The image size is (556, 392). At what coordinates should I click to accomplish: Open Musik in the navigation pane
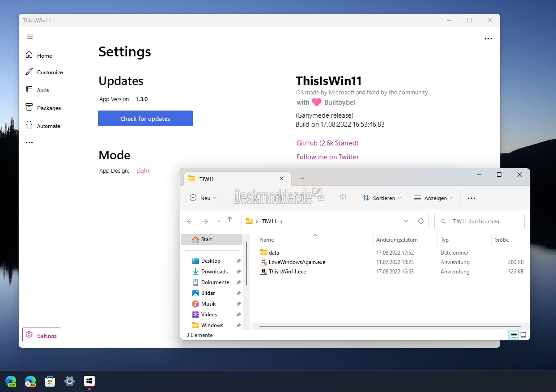208,304
